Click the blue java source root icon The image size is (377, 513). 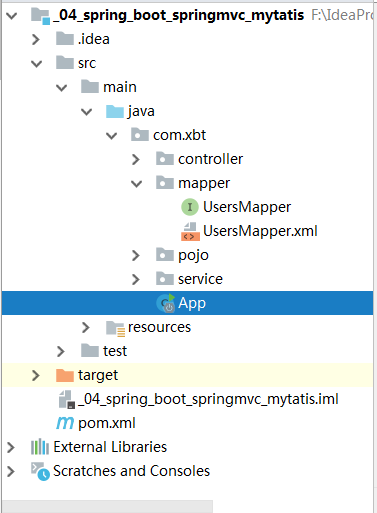pyautogui.click(x=115, y=111)
